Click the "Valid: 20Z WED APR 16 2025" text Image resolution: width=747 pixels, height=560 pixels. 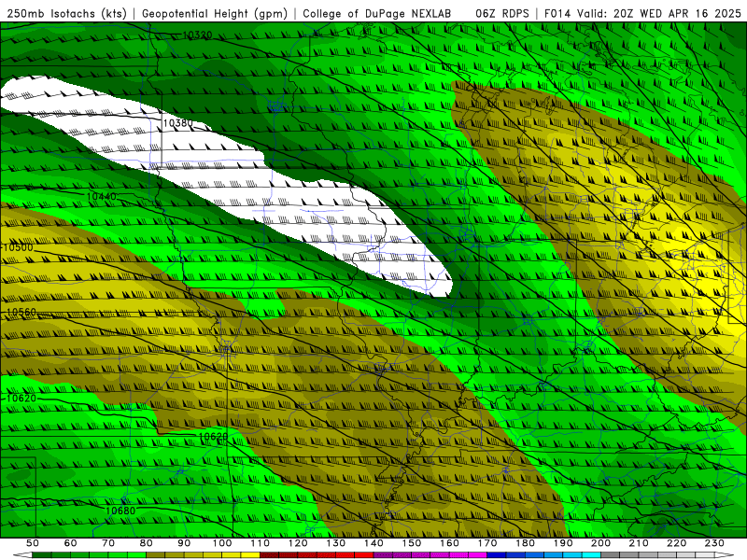tap(659, 14)
